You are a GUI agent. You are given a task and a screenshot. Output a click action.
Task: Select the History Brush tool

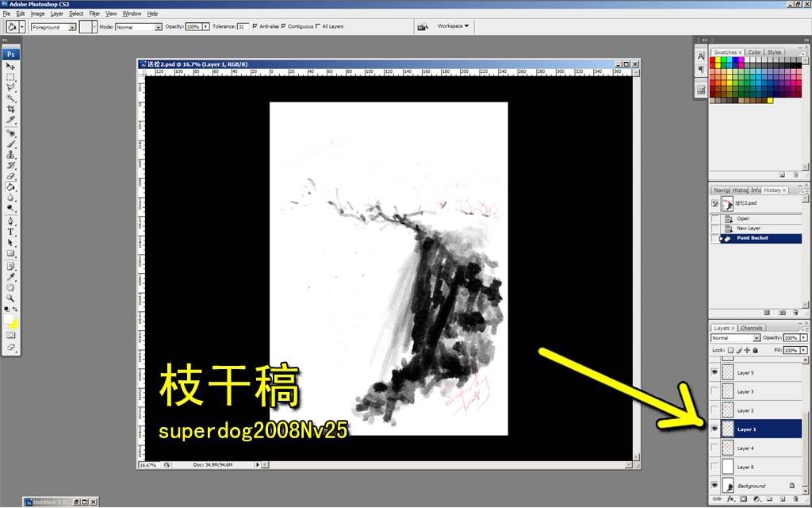pos(10,165)
